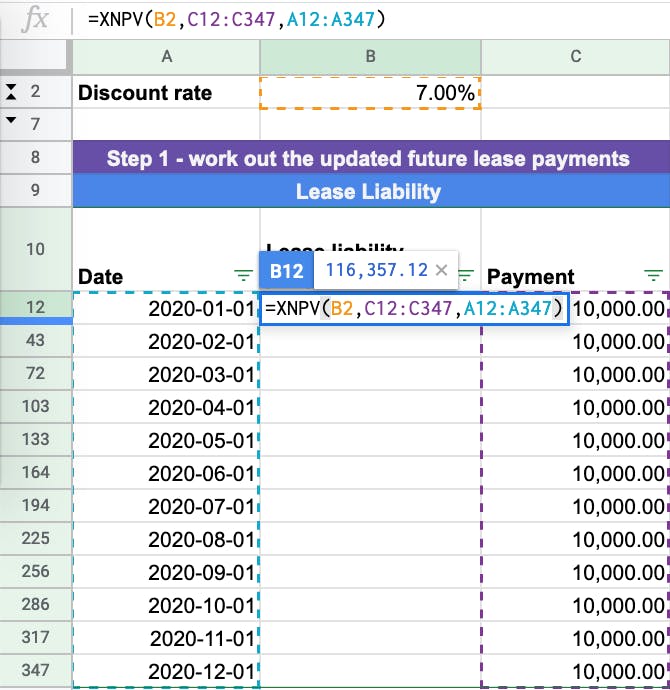
Task: Select date cell 2020-01-01
Action: point(166,308)
